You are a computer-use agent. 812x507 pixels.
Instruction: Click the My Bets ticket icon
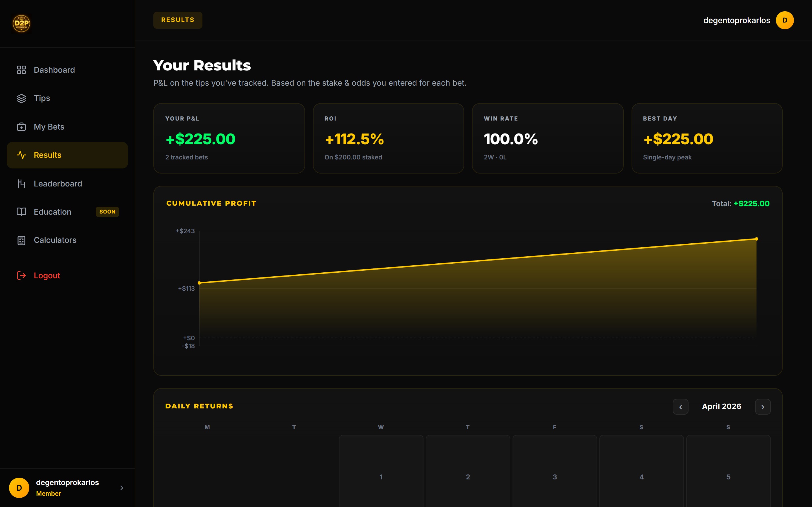(21, 127)
